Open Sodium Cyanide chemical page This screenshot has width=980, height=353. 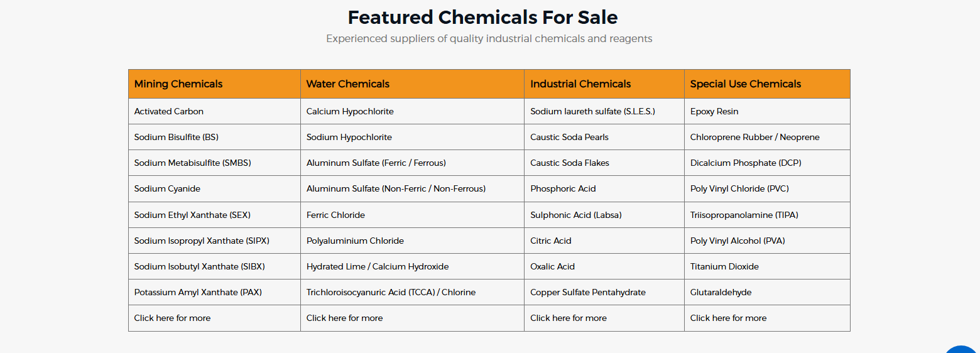point(167,188)
